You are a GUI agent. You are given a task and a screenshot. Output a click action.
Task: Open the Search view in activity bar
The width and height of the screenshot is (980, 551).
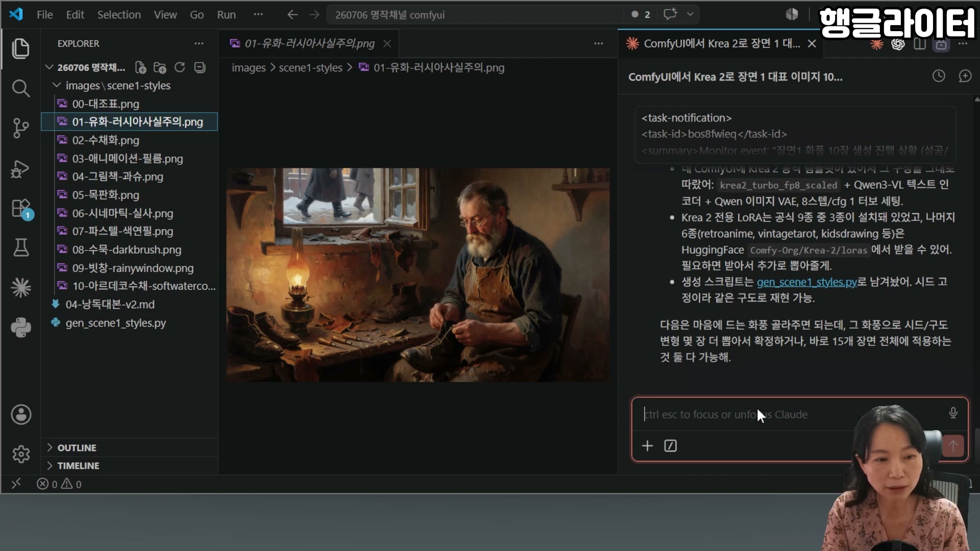point(20,88)
